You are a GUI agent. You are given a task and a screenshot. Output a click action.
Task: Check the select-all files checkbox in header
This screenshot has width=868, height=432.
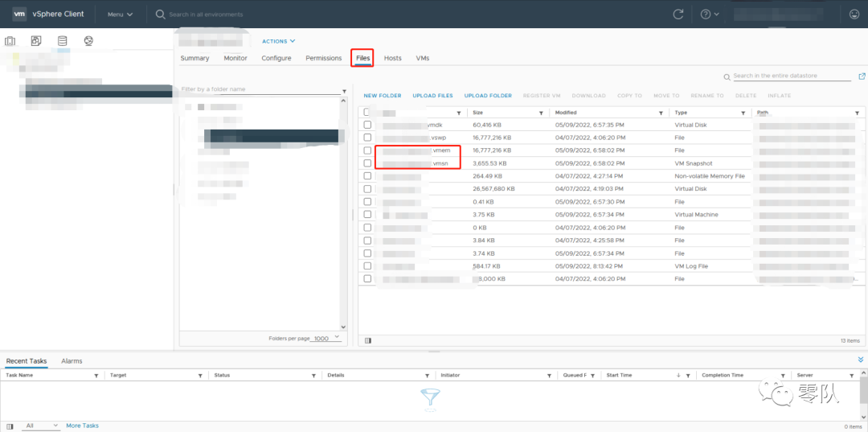(367, 112)
